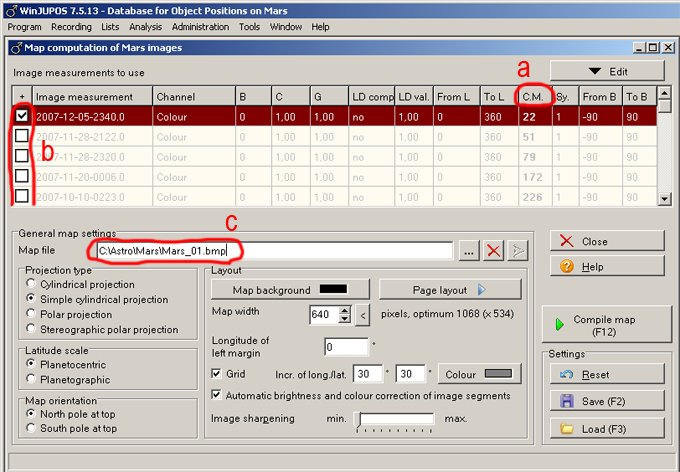Click the browse (...) button for Map file
Image resolution: width=680 pixels, height=472 pixels.
click(x=467, y=250)
